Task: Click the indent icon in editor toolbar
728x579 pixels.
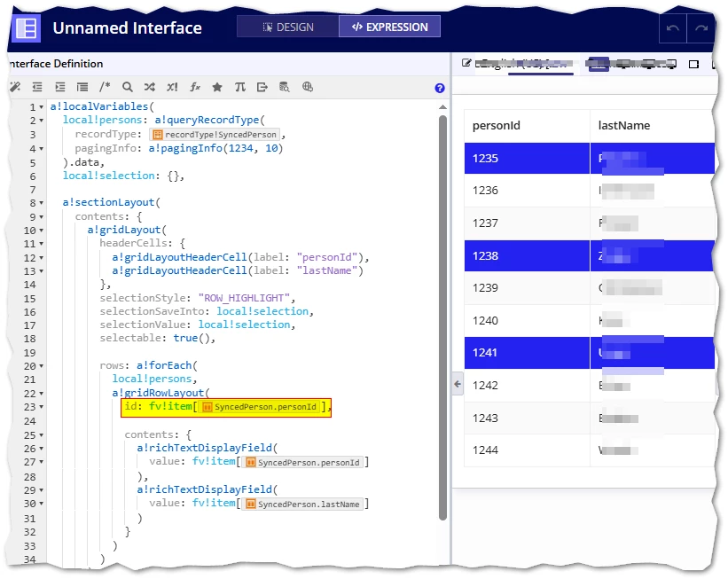Action: 60,87
